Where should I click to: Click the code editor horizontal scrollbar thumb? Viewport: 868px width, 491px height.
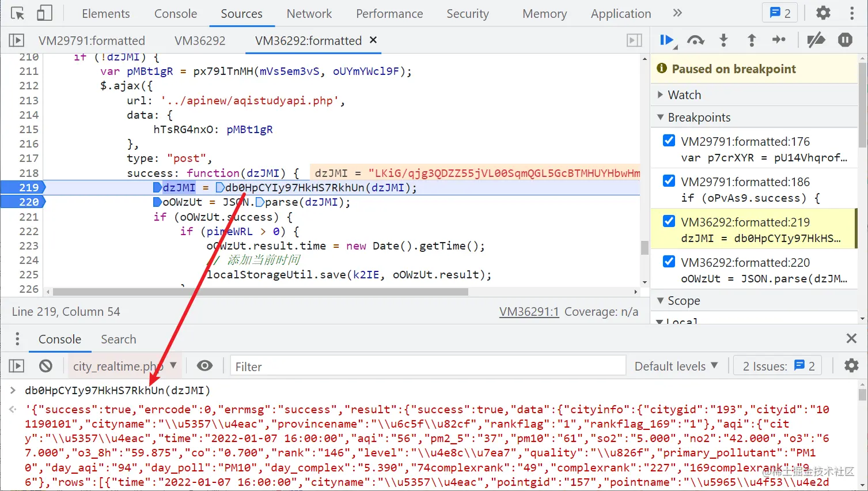pyautogui.click(x=260, y=292)
